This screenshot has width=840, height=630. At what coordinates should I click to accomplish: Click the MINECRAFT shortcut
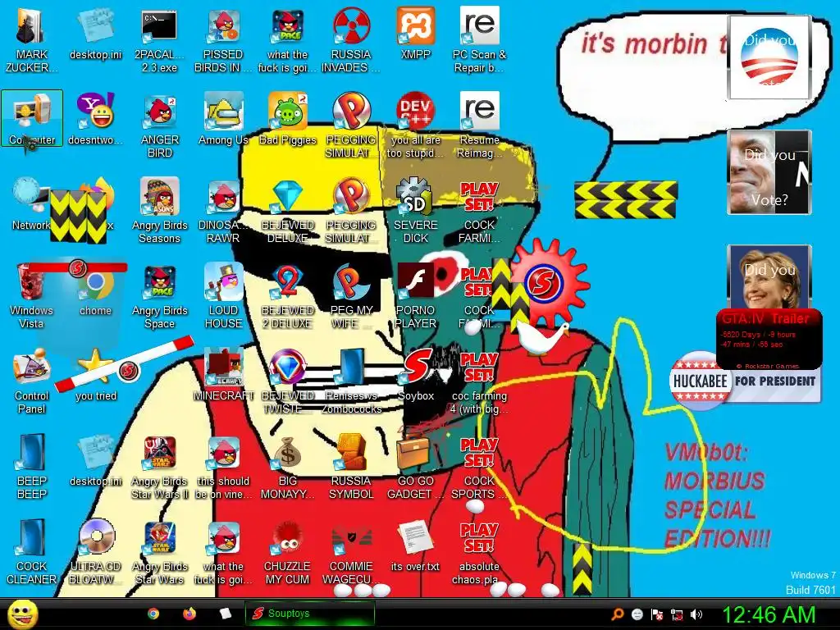(x=223, y=374)
